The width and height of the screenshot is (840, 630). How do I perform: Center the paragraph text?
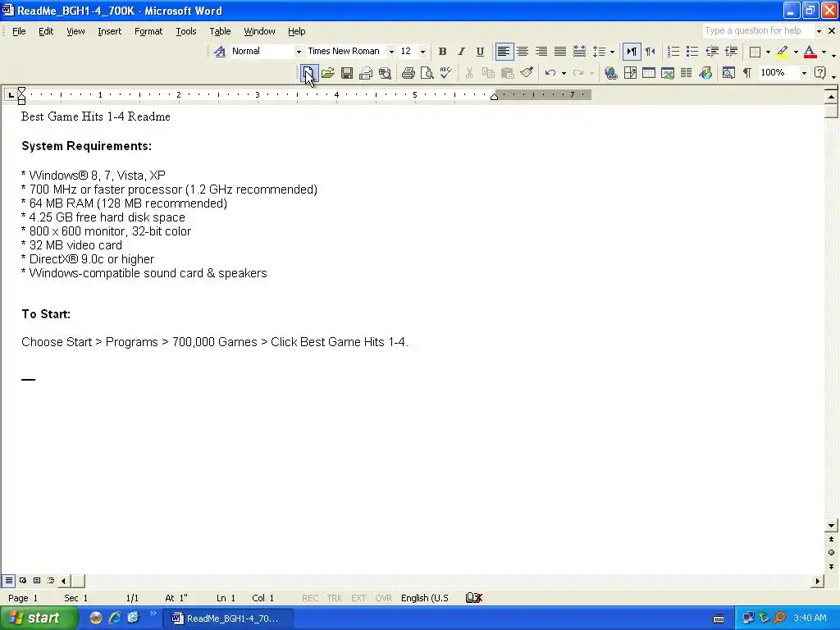coord(523,52)
